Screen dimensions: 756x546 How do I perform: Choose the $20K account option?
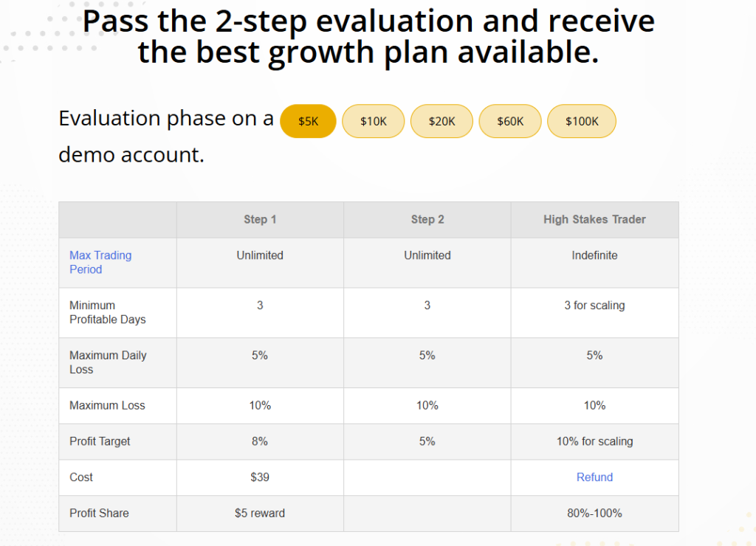pos(441,121)
